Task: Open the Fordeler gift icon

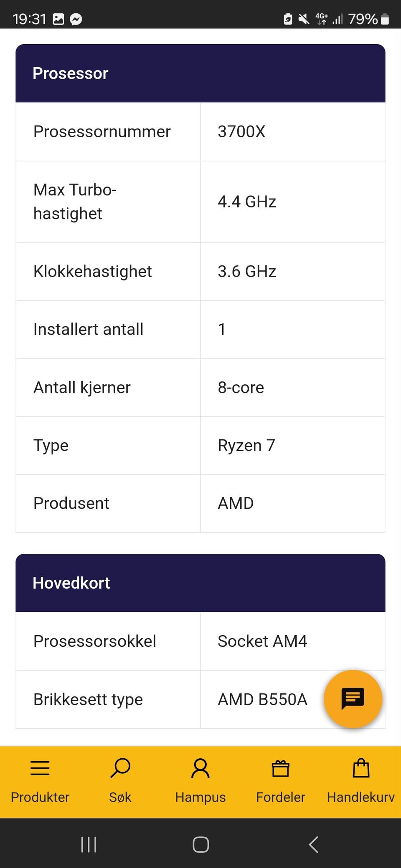Action: 280,768
